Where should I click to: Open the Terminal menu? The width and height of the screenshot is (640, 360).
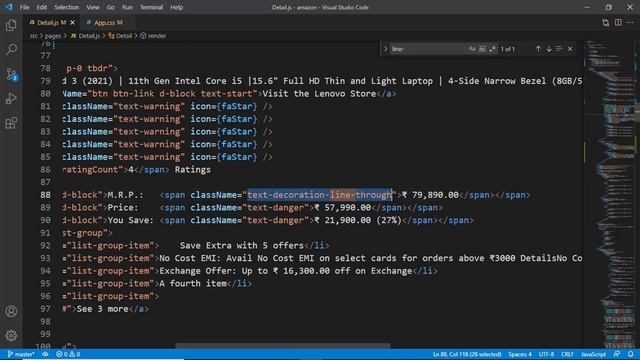(151, 7)
